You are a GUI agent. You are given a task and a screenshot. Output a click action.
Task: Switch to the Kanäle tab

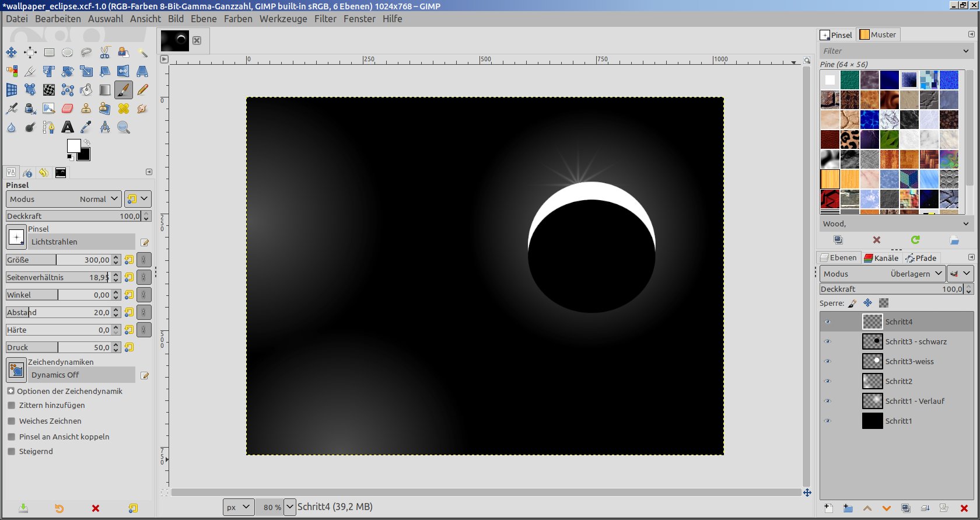click(881, 258)
